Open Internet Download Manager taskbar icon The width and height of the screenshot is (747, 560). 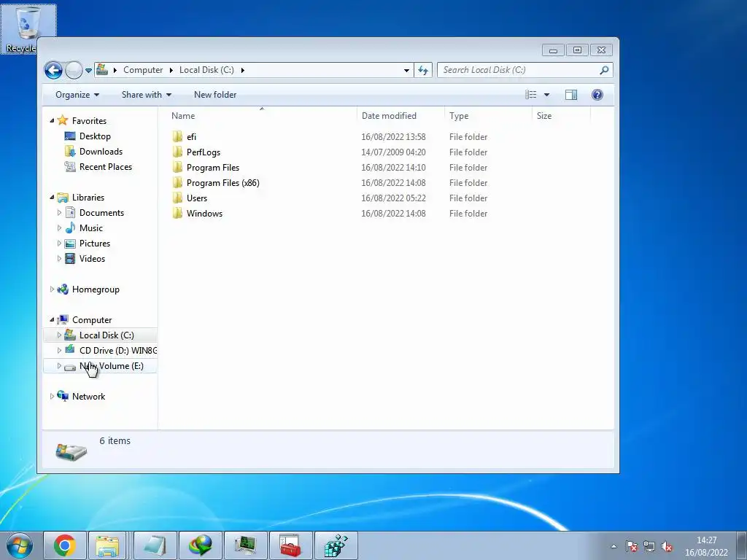pos(200,545)
